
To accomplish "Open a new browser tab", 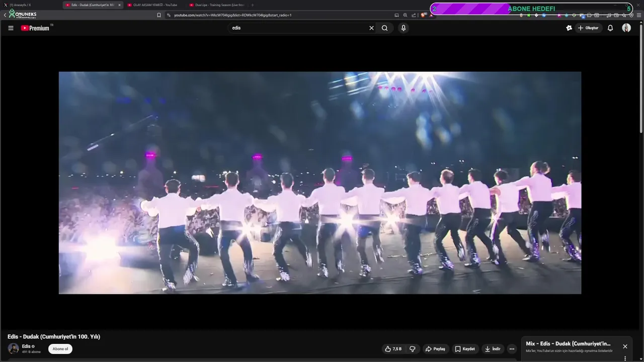I will [x=253, y=5].
